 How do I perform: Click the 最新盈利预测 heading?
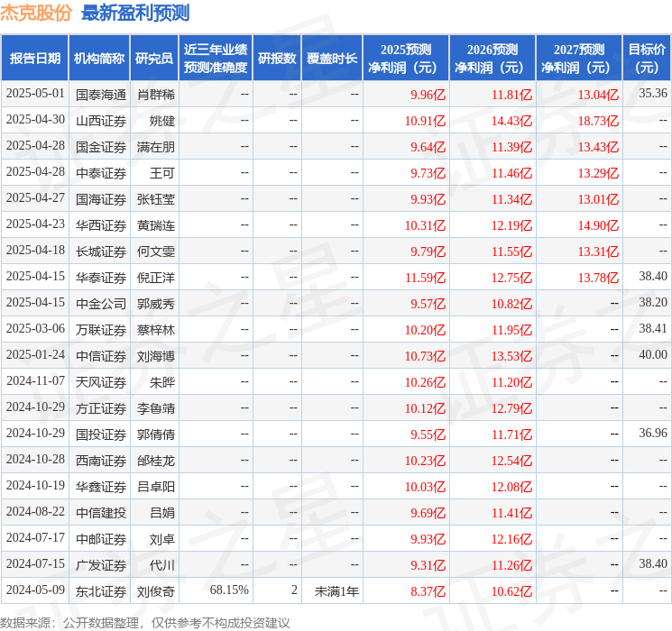pyautogui.click(x=135, y=13)
